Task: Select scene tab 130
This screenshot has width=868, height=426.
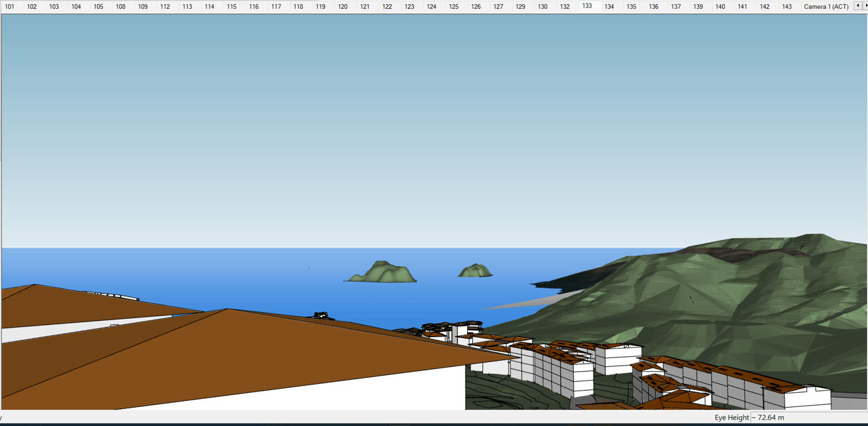Action: tap(542, 7)
